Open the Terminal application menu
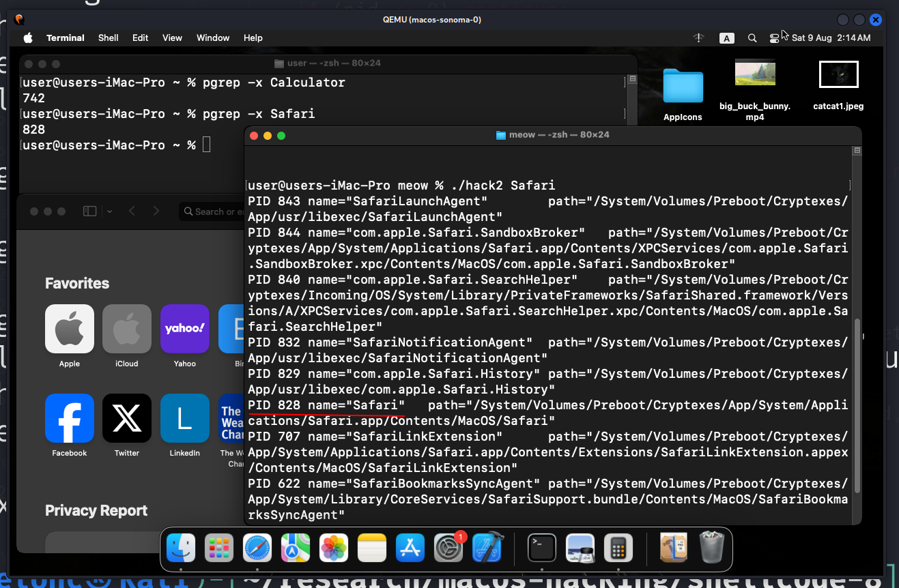This screenshot has height=588, width=899. point(66,38)
